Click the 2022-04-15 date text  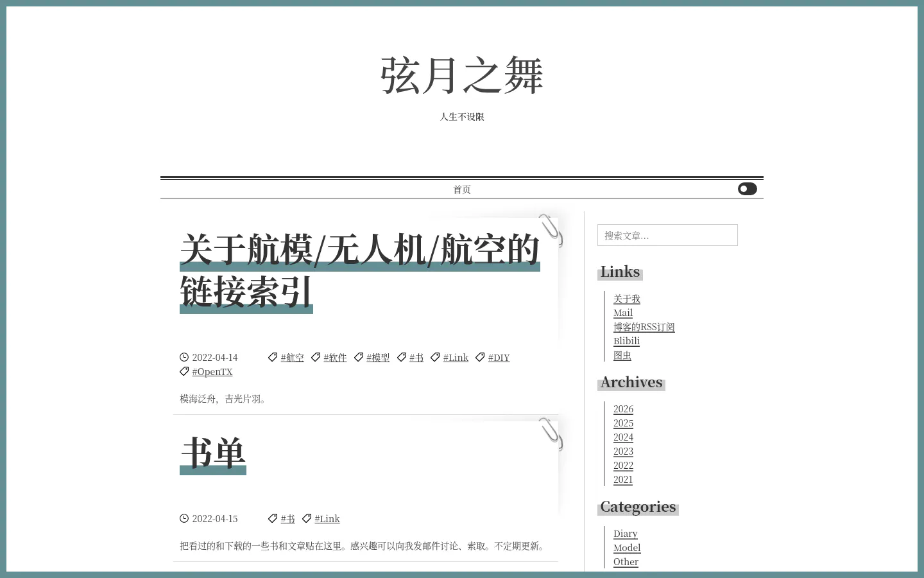pyautogui.click(x=215, y=519)
